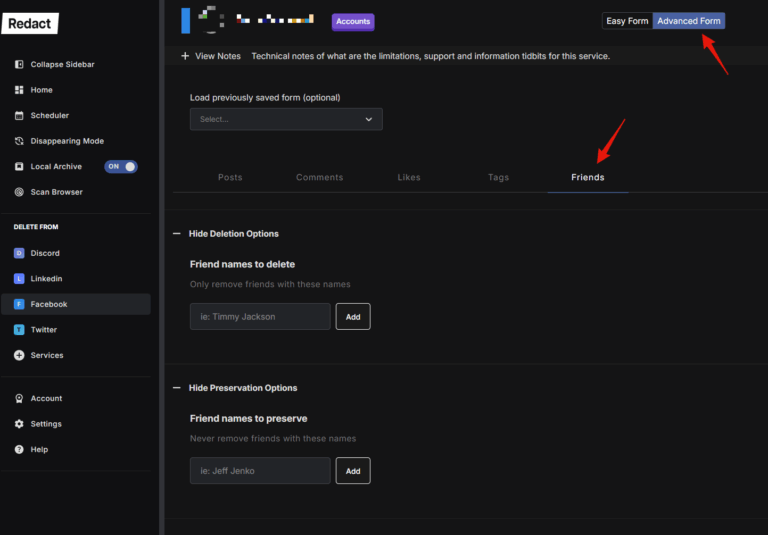
Task: Open the Comments tab
Action: (319, 177)
